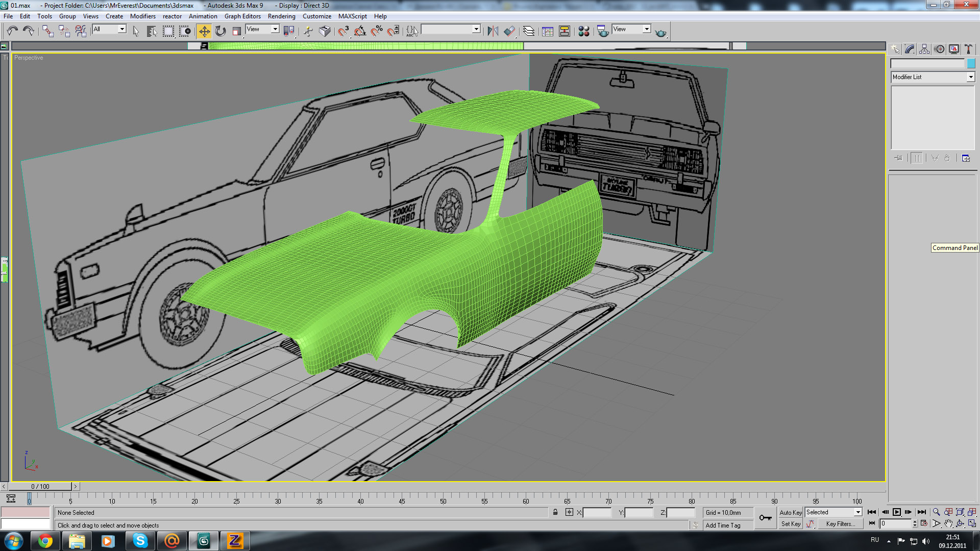The width and height of the screenshot is (980, 551).
Task: Click the Mirror tool icon
Action: tap(493, 32)
